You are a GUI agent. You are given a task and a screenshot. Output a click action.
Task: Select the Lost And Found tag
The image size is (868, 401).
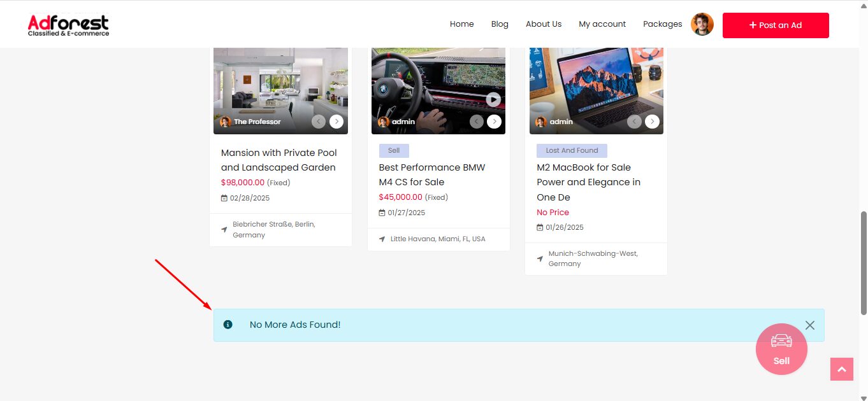[x=572, y=151]
